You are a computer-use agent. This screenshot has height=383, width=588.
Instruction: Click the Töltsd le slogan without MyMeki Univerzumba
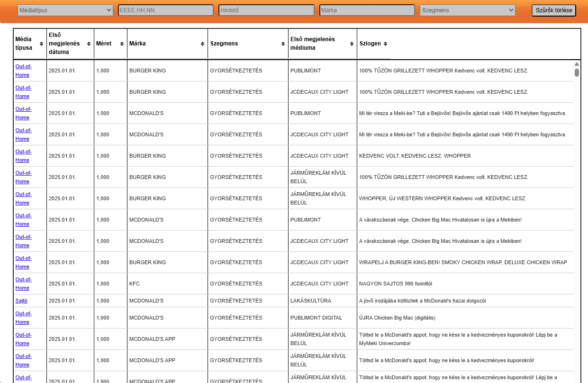pyautogui.click(x=447, y=360)
